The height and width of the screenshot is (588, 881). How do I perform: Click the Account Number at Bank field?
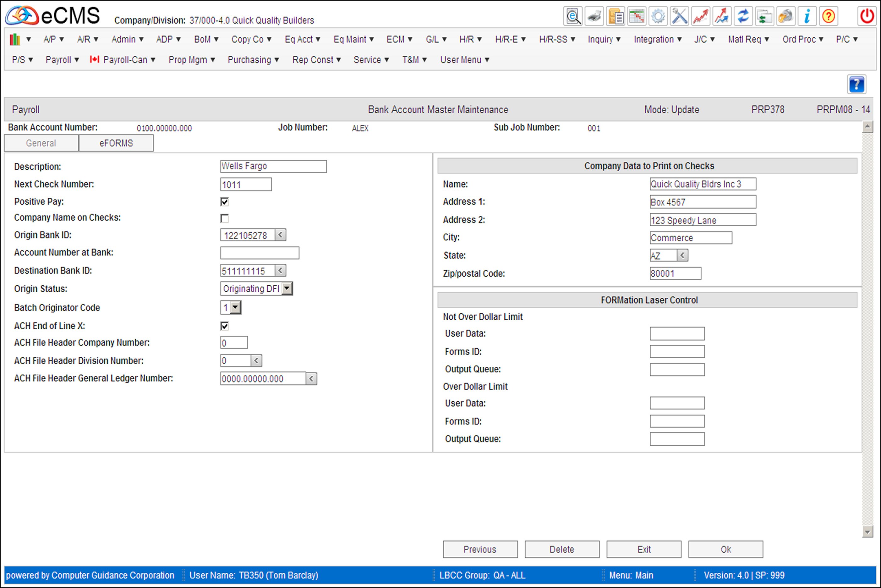click(x=260, y=253)
